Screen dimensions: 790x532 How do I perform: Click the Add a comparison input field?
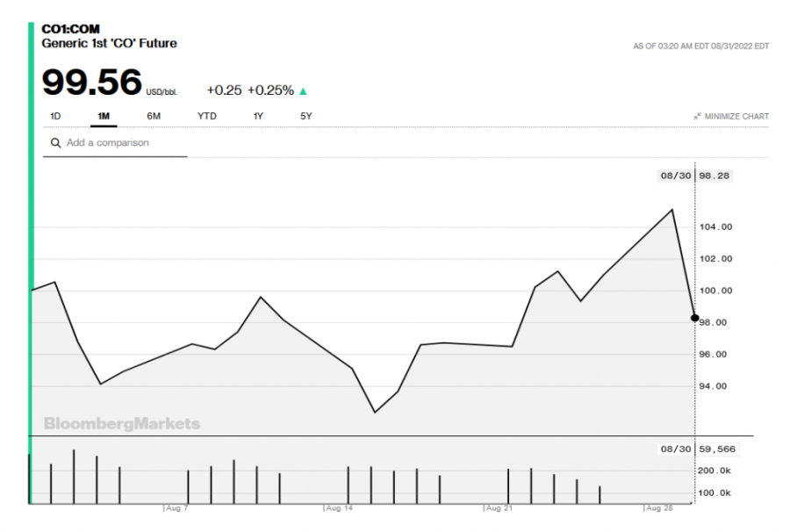(x=123, y=143)
